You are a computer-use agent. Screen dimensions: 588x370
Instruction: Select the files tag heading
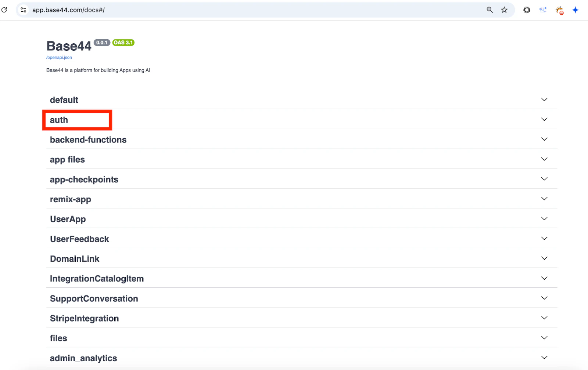click(58, 338)
